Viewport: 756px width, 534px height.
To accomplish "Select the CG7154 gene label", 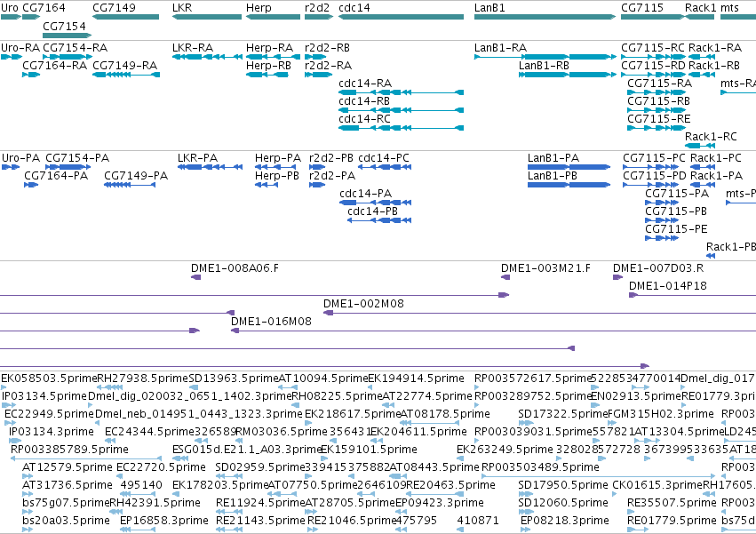I will coord(64,26).
